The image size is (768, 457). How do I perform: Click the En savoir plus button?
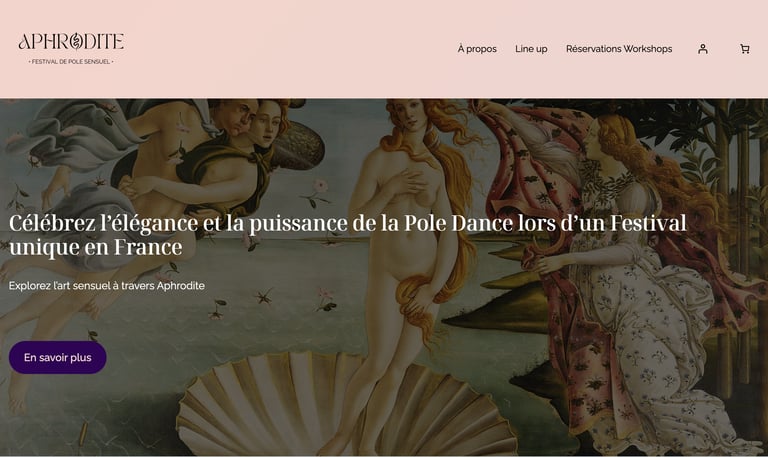click(x=58, y=358)
